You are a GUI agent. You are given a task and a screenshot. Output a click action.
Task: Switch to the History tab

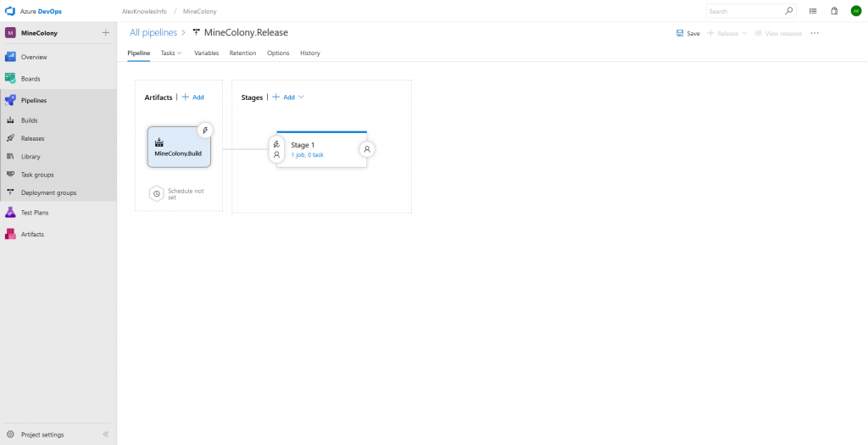pos(310,53)
